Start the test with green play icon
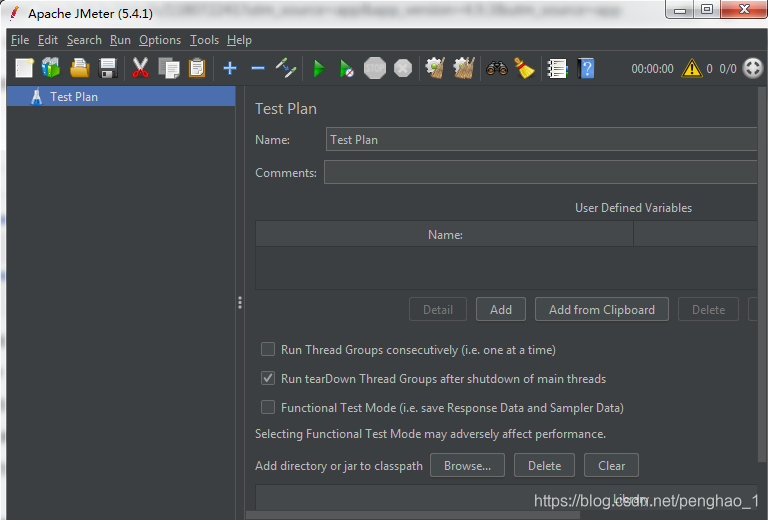 (319, 69)
